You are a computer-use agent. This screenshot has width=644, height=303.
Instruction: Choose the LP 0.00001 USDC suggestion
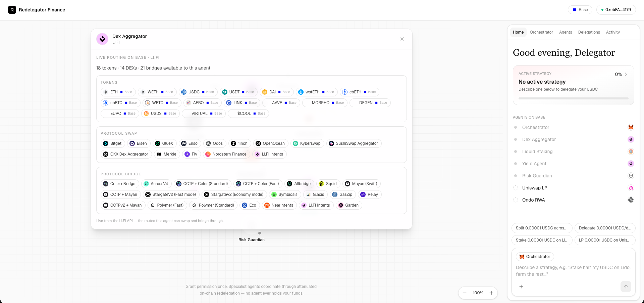(x=605, y=240)
